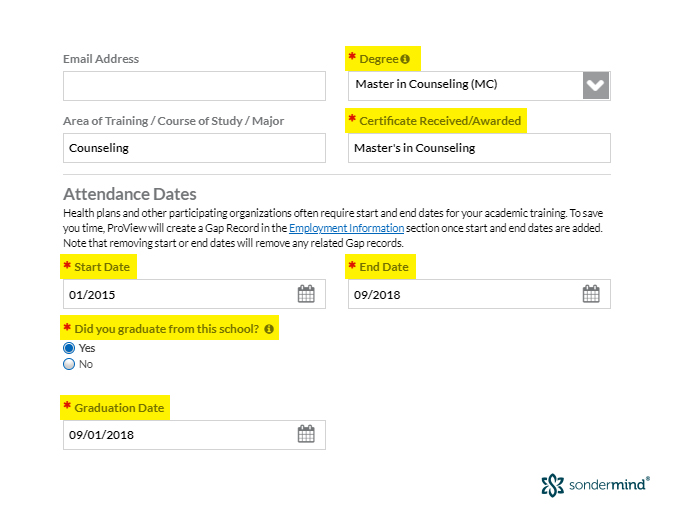Click the SonderMind logo
Screen dimensions: 676x515
click(595, 485)
